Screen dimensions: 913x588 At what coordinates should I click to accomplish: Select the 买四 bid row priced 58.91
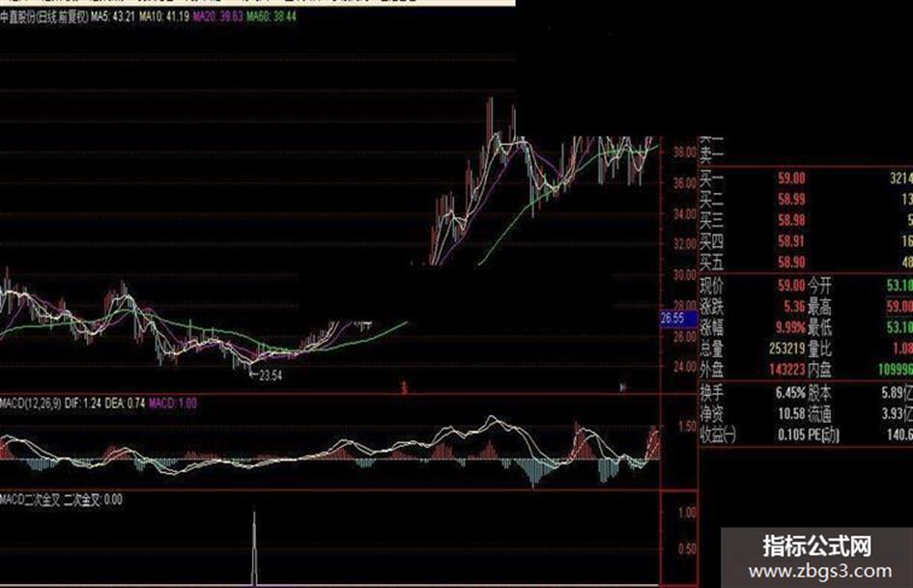pos(806,241)
